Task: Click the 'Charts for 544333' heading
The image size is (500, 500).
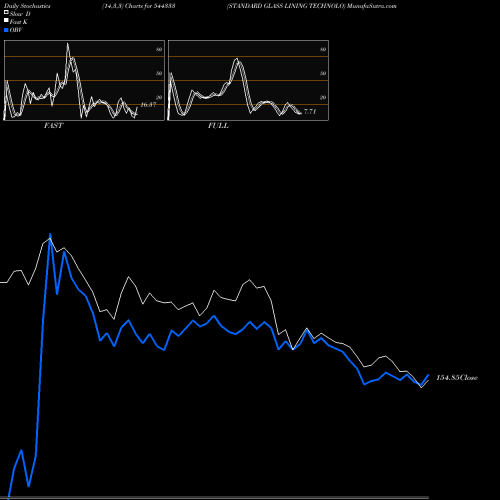Action: 150,6
